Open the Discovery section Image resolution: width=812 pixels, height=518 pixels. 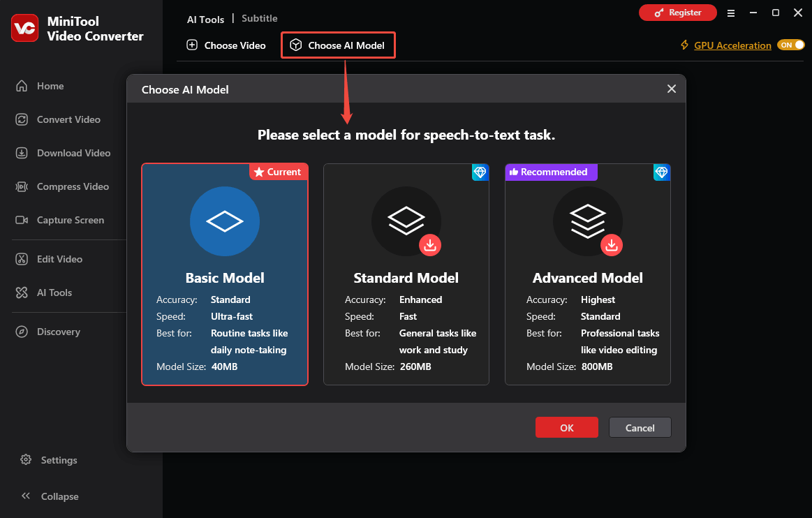48,332
